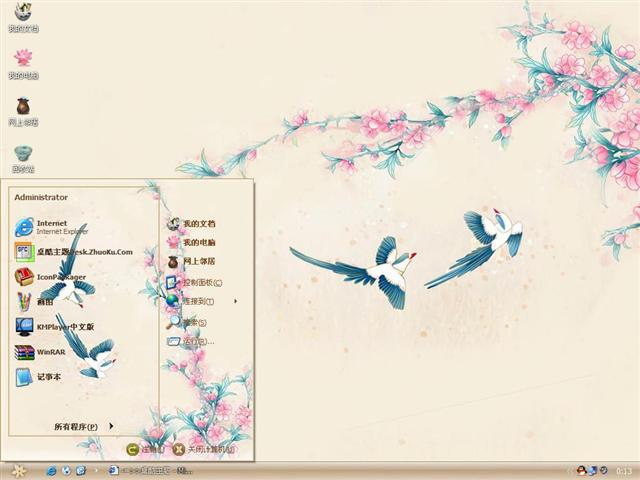Open the lotus 我的电脑 desktop icon
The height and width of the screenshot is (480, 640).
(x=23, y=61)
